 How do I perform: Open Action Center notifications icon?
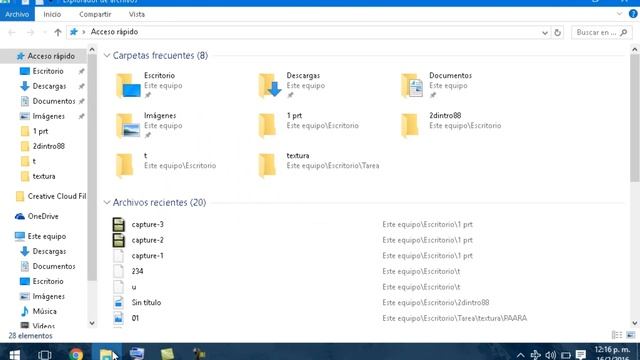(580, 355)
